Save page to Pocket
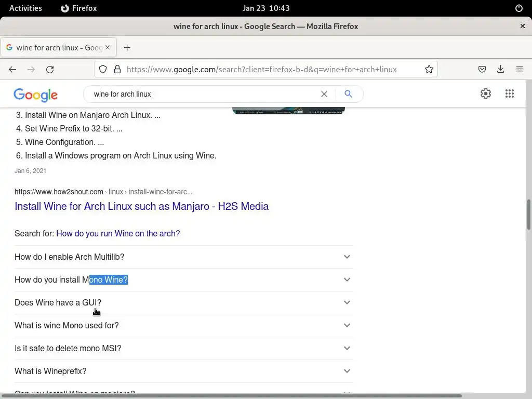532x399 pixels. (482, 70)
